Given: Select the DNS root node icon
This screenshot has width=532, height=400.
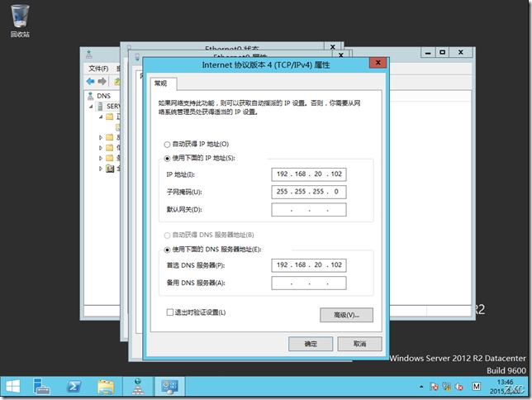Looking at the screenshot, I should [90, 96].
